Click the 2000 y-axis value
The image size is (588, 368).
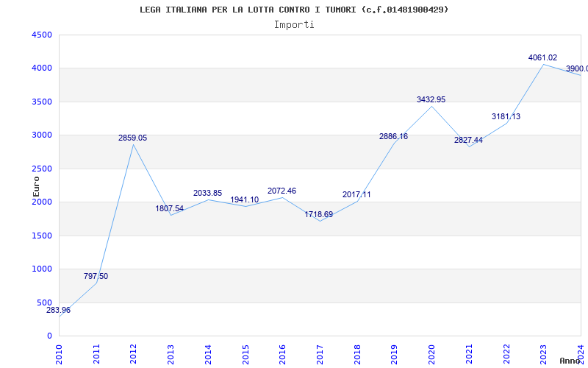point(42,202)
